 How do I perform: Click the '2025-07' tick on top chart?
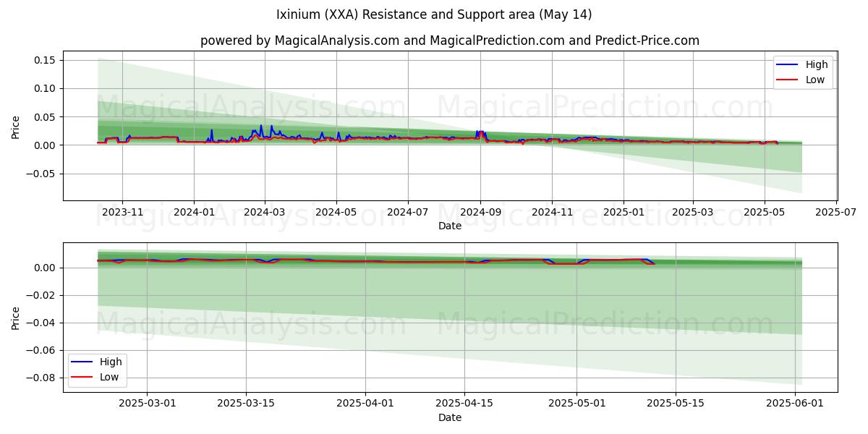click(x=836, y=212)
